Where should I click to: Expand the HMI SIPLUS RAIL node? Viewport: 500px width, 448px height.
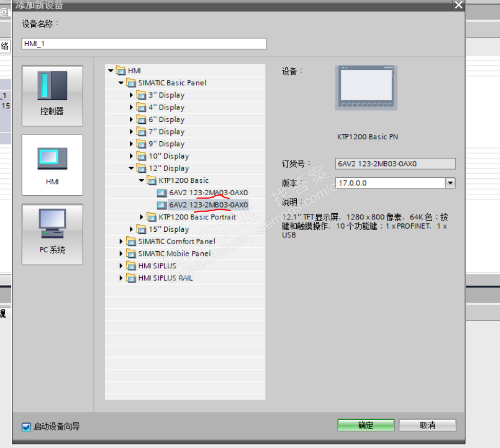121,278
